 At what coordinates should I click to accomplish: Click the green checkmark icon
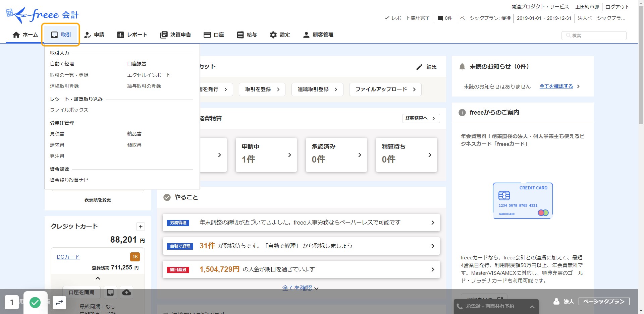35,303
